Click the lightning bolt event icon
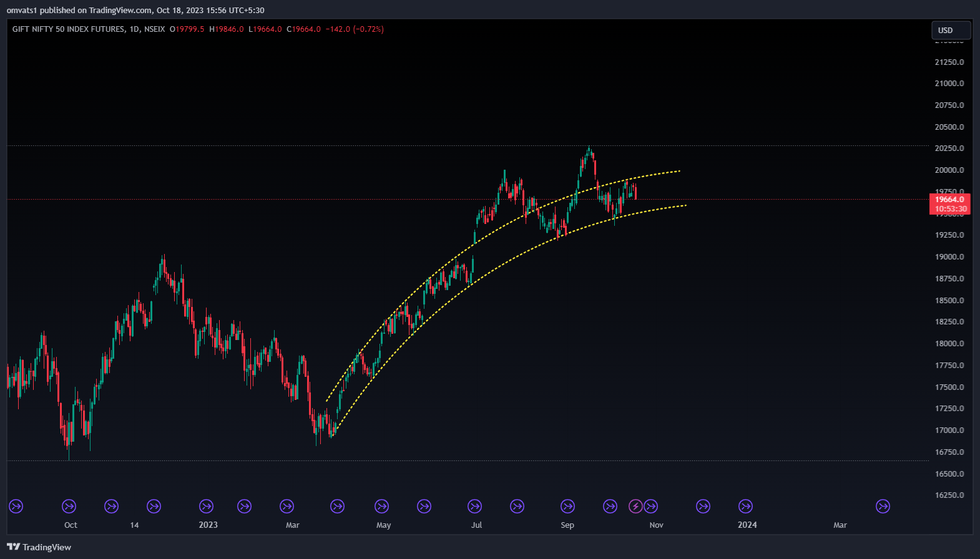 [635, 506]
